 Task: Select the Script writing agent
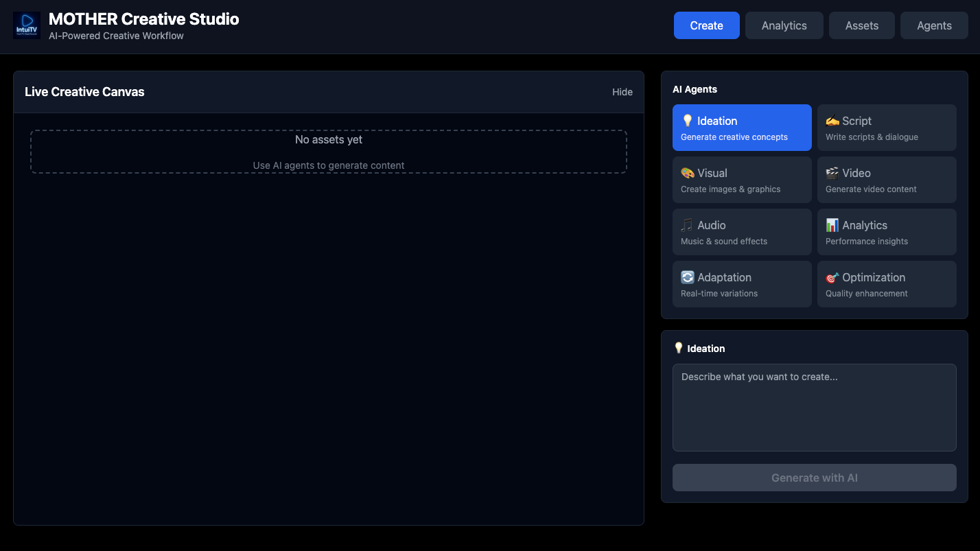click(886, 128)
